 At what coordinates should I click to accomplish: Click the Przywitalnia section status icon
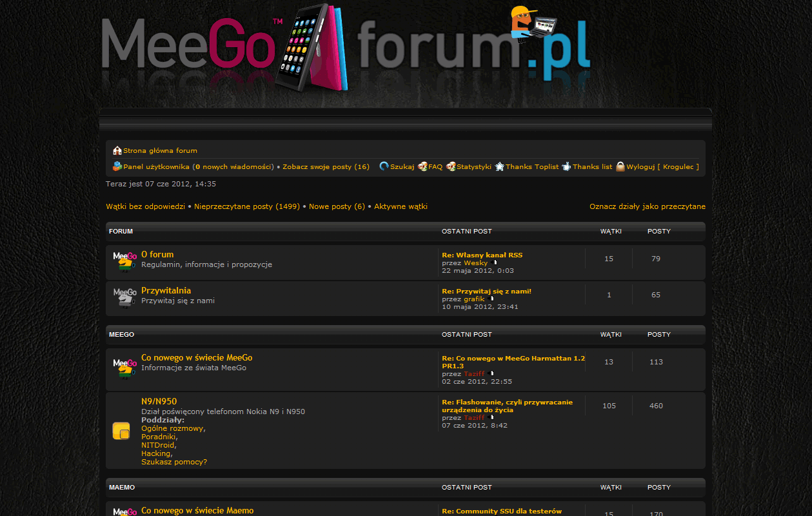(124, 297)
